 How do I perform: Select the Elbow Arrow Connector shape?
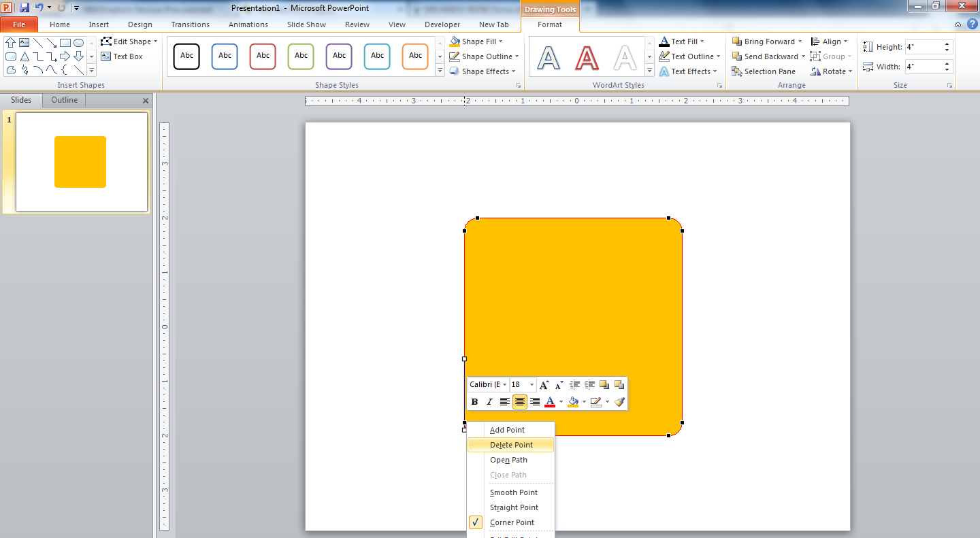click(52, 56)
